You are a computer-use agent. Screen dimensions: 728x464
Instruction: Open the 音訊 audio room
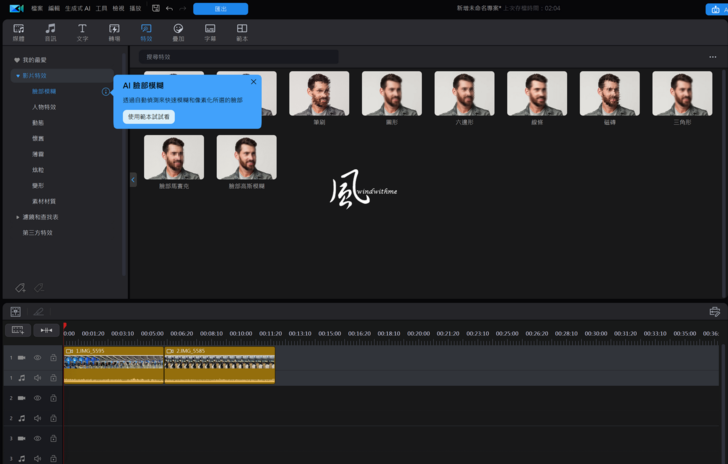[x=50, y=32]
